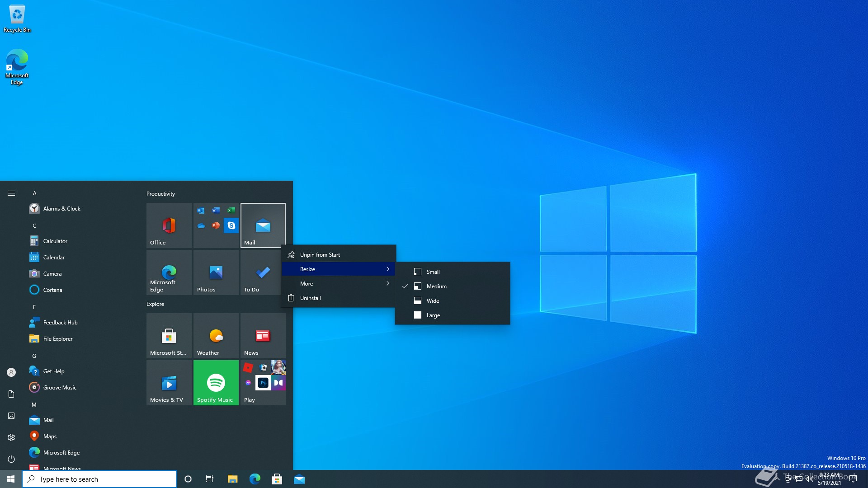
Task: Click the taskbar search box
Action: tap(99, 479)
